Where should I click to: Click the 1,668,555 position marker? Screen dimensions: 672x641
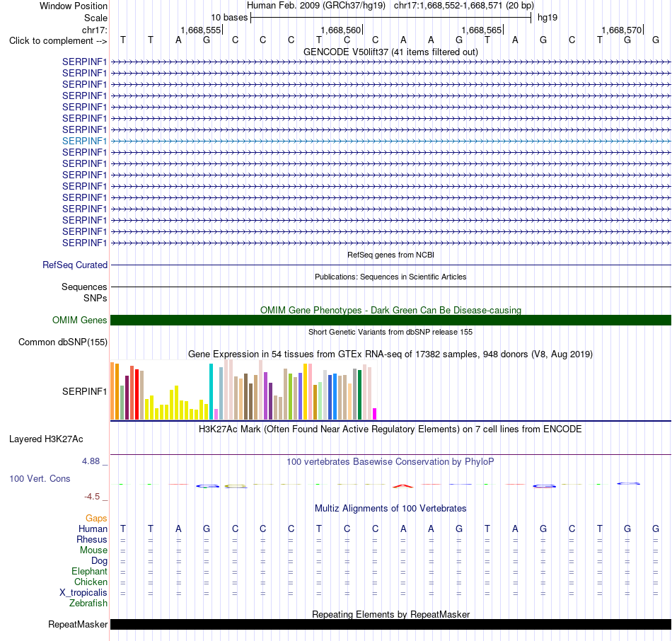coord(202,30)
